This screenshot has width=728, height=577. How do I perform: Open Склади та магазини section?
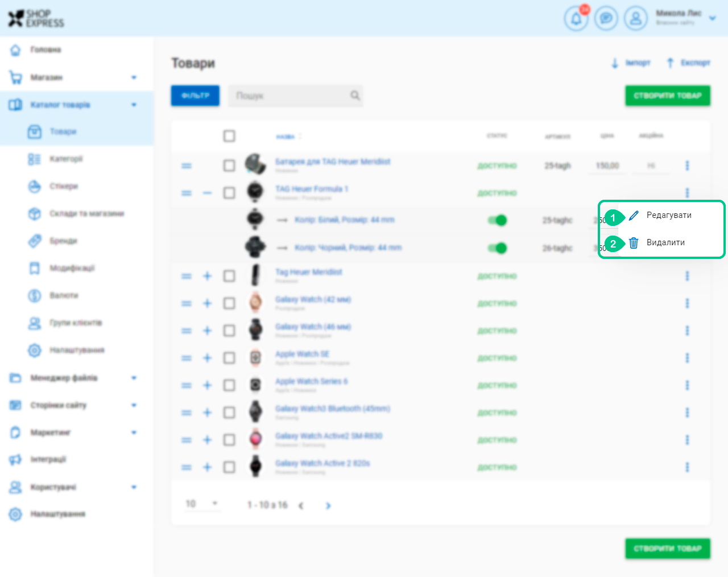tap(86, 213)
